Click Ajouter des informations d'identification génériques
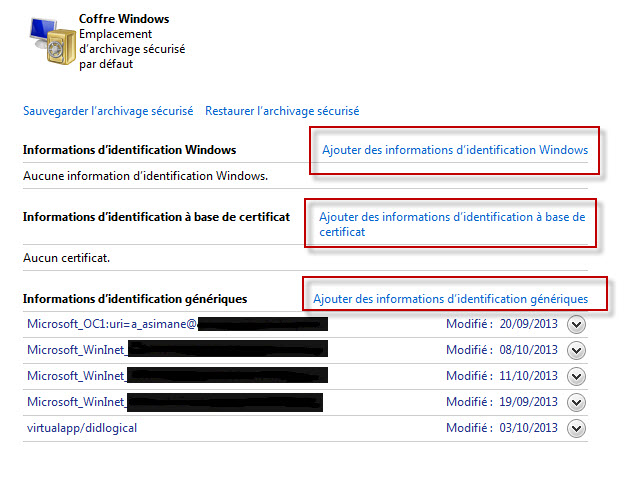625x480 pixels. 450,299
